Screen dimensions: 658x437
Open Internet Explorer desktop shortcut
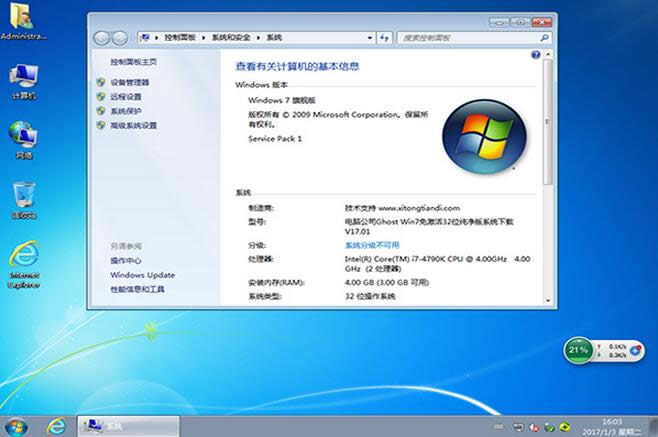pyautogui.click(x=23, y=260)
